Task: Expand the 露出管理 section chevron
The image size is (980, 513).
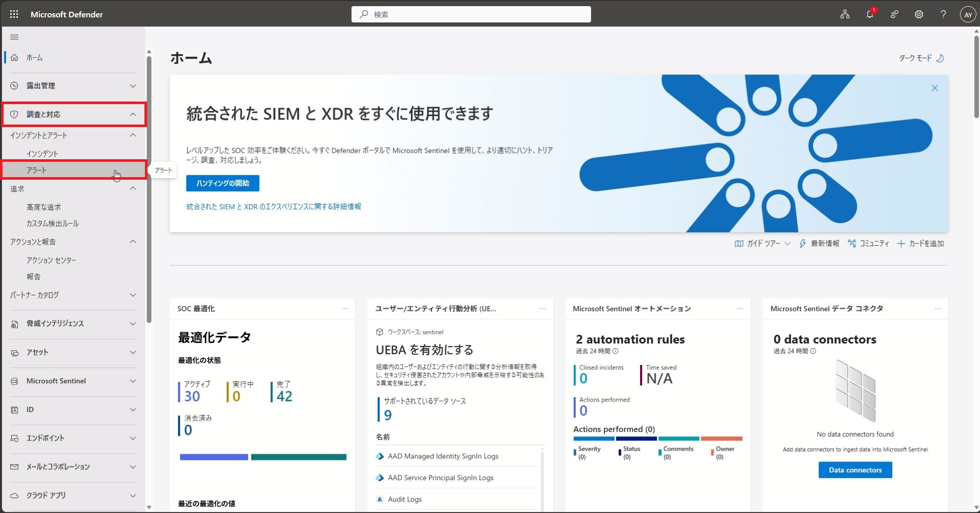Action: click(133, 86)
